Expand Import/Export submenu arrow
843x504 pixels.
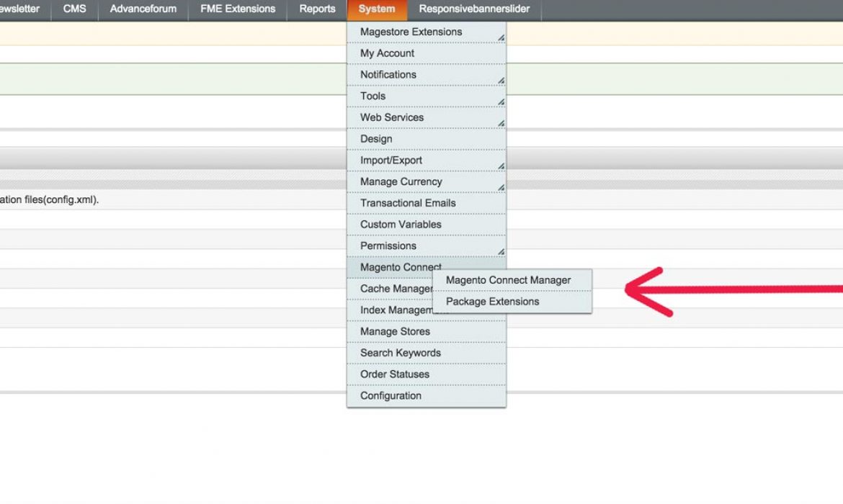pos(501,166)
